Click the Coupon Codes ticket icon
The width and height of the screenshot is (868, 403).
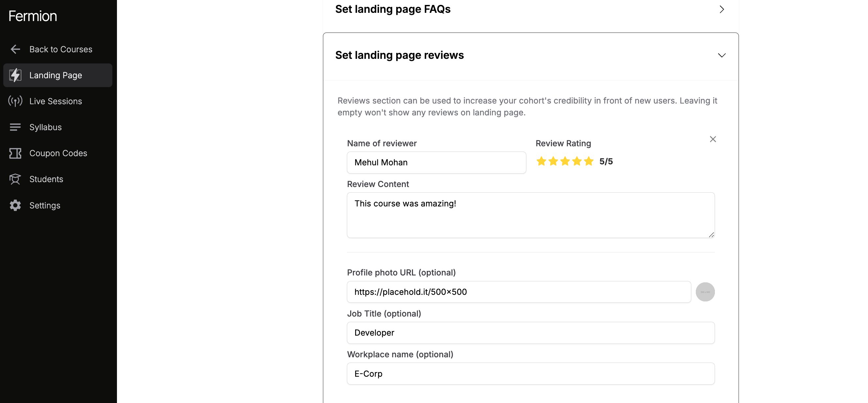point(15,153)
